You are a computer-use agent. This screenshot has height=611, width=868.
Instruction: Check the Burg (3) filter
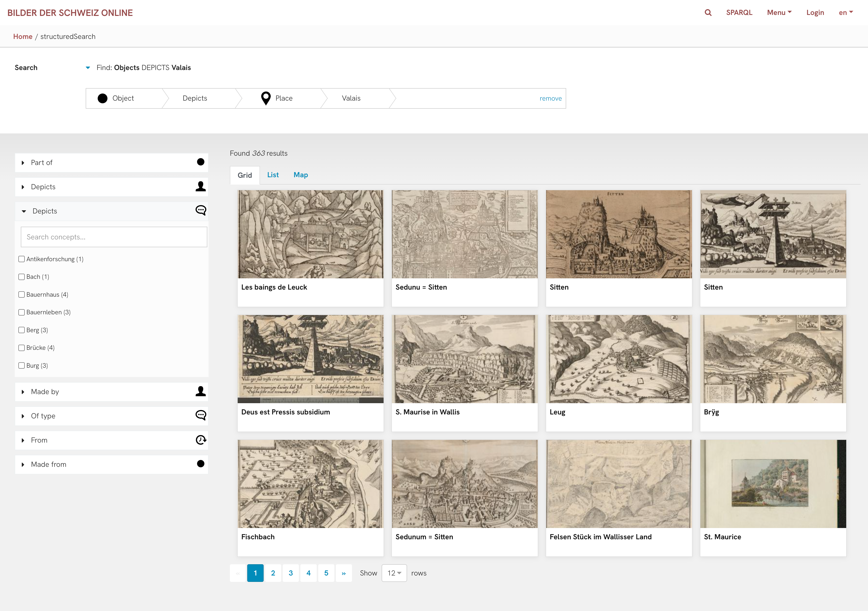click(x=22, y=366)
